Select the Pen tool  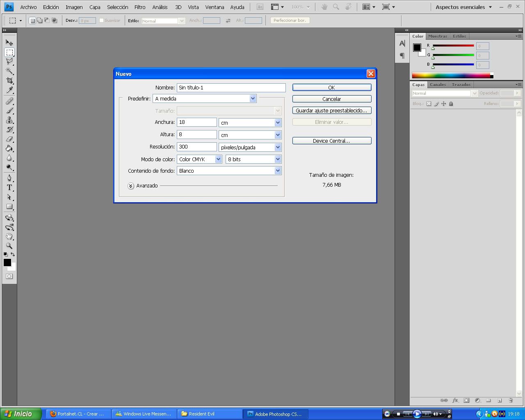tap(9, 178)
